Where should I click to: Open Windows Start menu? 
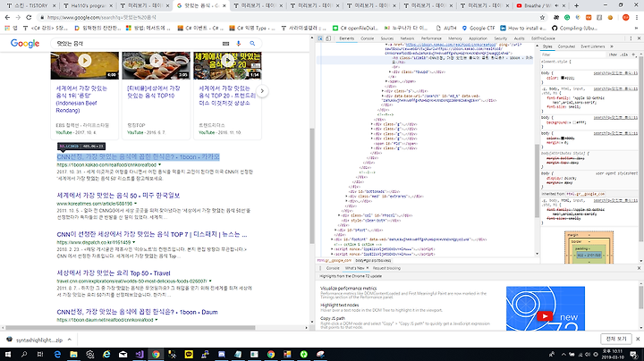[x=7, y=354]
